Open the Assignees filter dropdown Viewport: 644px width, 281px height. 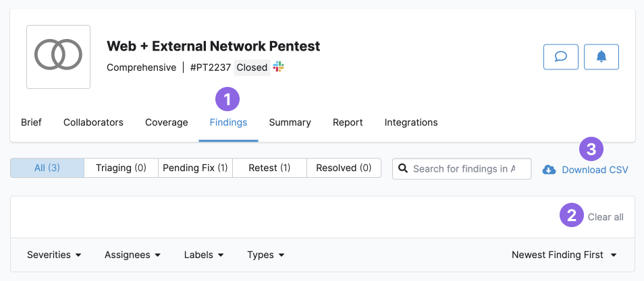(x=132, y=255)
